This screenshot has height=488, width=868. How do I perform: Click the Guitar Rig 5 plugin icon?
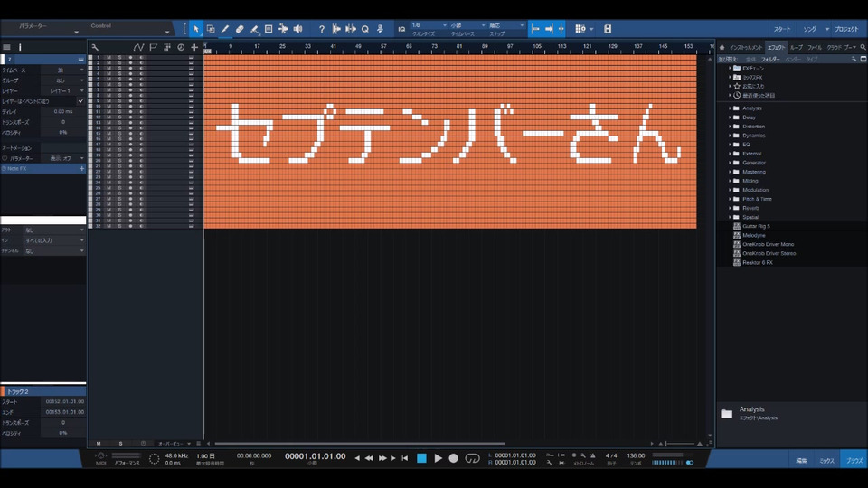pyautogui.click(x=737, y=226)
